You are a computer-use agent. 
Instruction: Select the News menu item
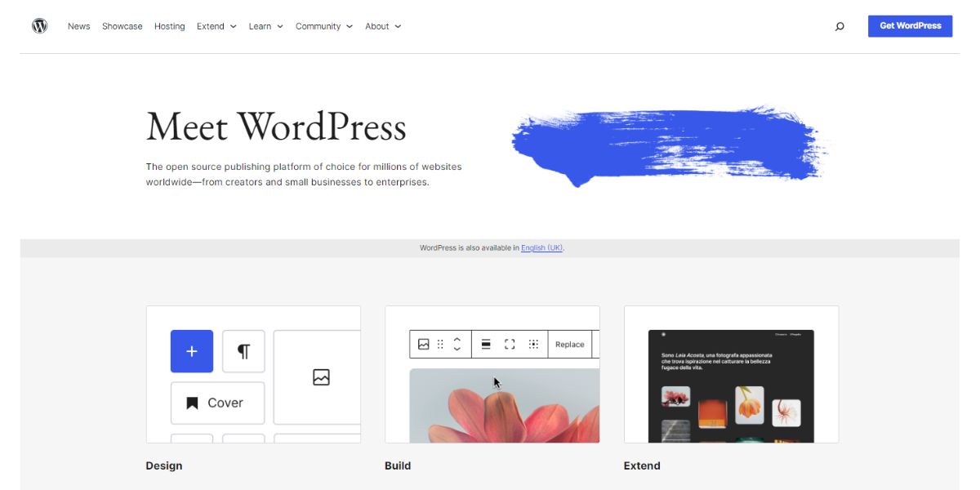[x=78, y=26]
